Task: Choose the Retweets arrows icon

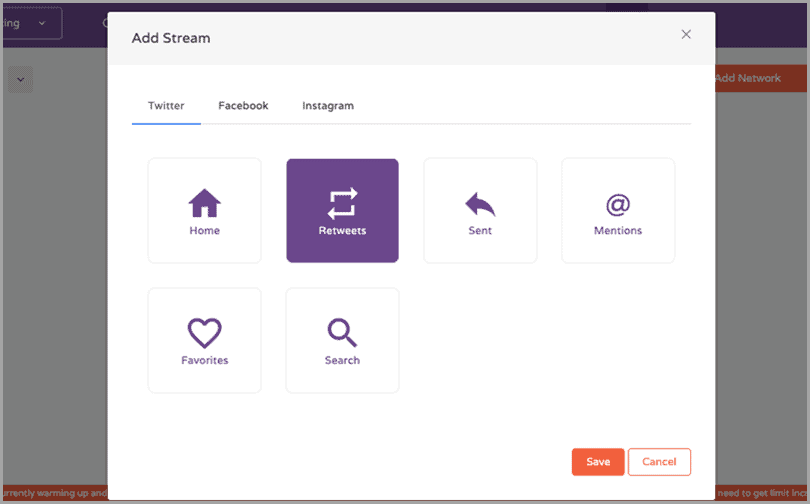Action: [x=342, y=203]
